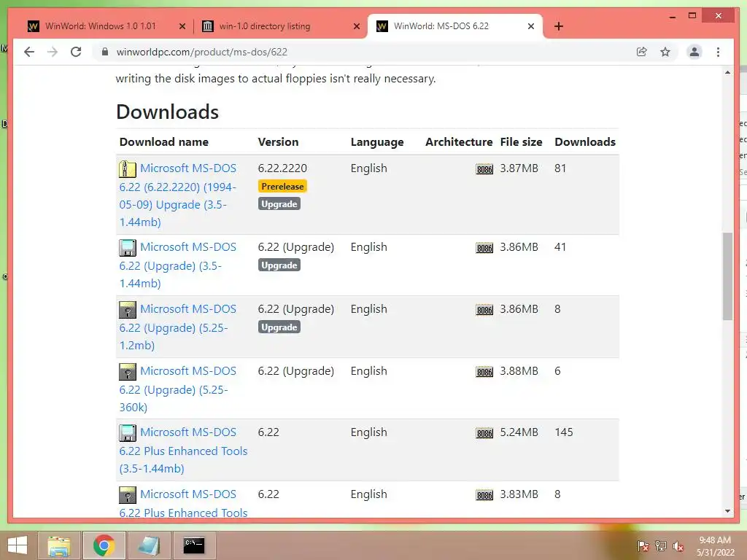
Task: Open the Command Prompt taskbar icon
Action: (194, 545)
